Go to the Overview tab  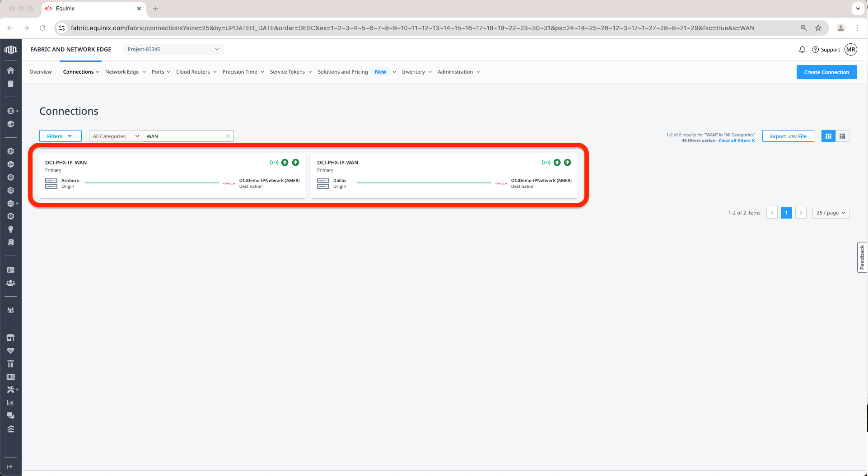point(41,72)
